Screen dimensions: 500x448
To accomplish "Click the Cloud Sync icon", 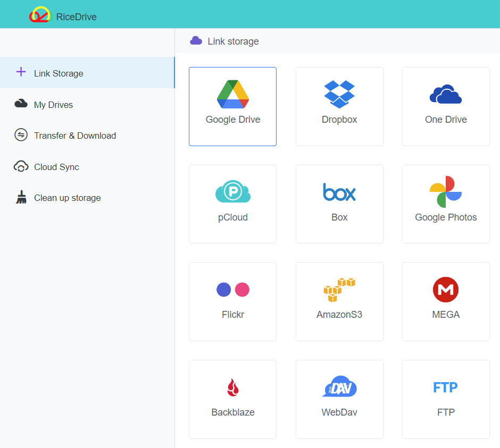I will point(21,166).
